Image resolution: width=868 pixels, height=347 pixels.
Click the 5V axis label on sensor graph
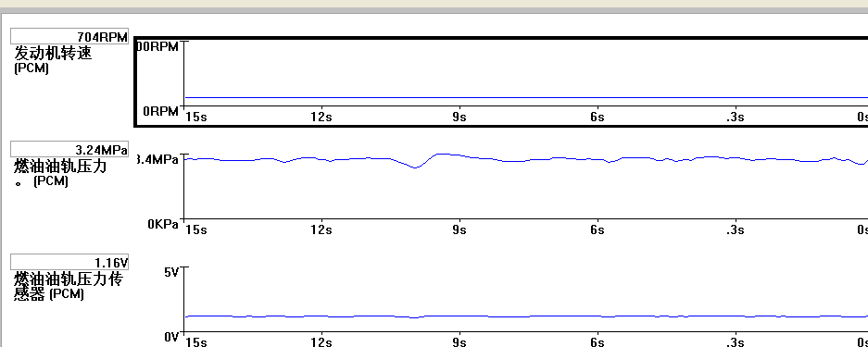[x=171, y=272]
